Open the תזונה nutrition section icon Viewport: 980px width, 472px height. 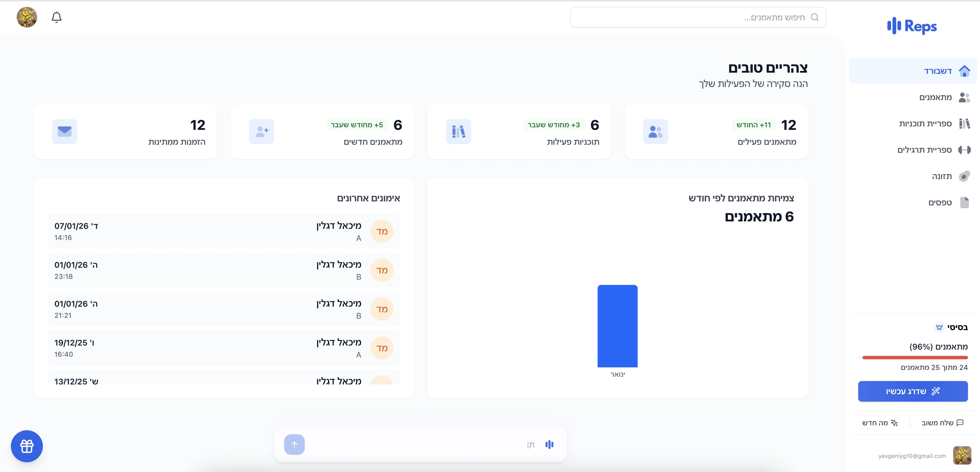964,176
